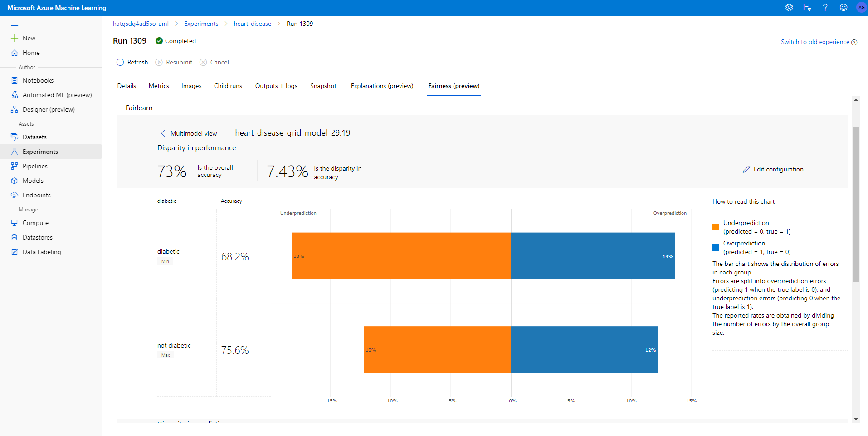
Task: Go to Home via house icon
Action: 15,53
